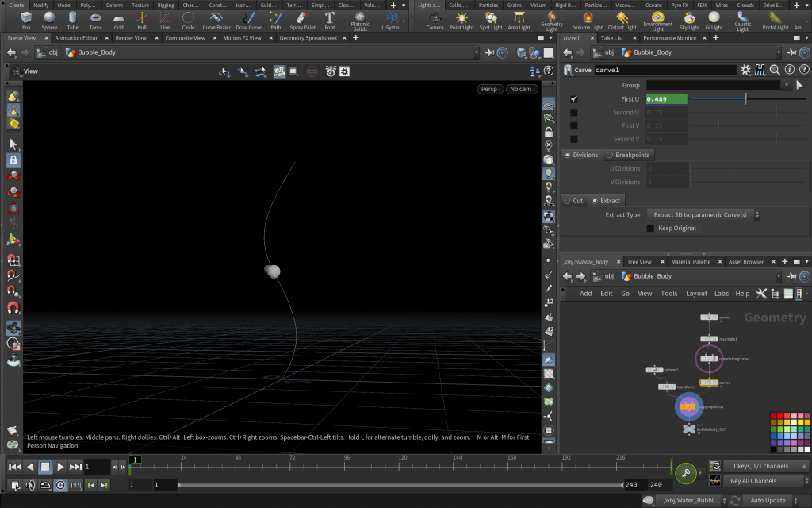Select the Cut radio option
The width and height of the screenshot is (812, 508).
click(x=574, y=201)
